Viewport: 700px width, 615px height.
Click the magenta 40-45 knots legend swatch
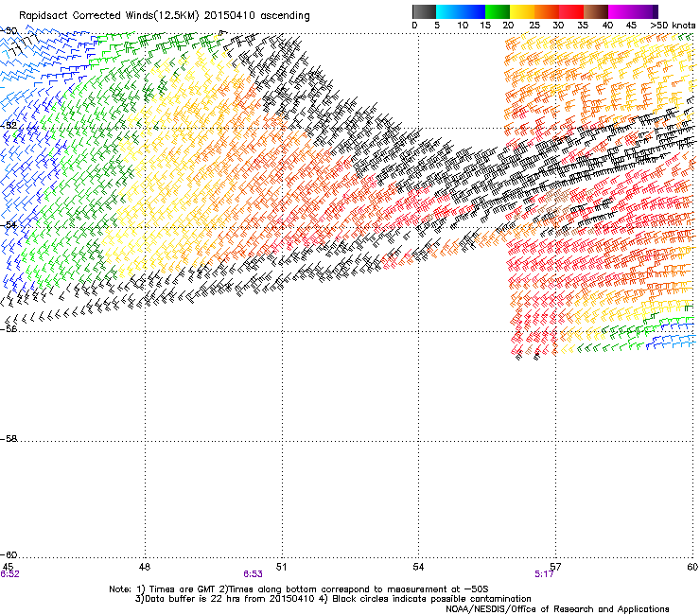pyautogui.click(x=621, y=11)
